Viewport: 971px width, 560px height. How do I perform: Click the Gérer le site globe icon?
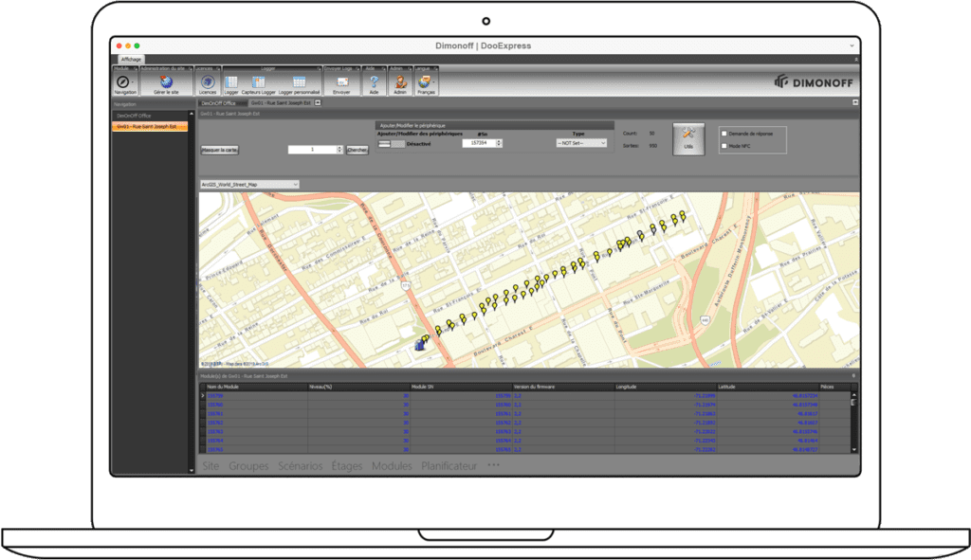166,82
